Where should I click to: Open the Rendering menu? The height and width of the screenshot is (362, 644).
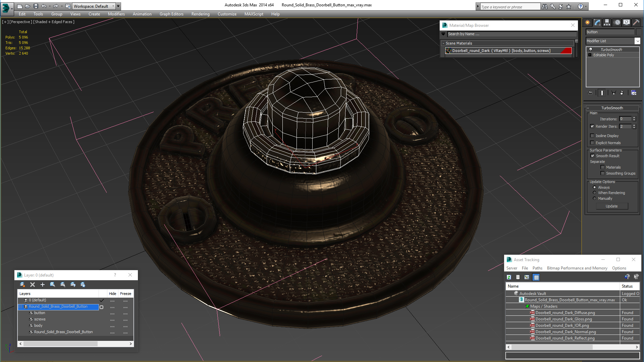[x=200, y=14]
